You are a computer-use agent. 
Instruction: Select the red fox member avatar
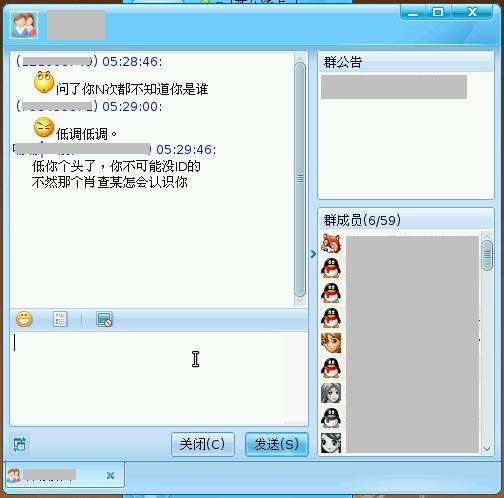point(331,243)
